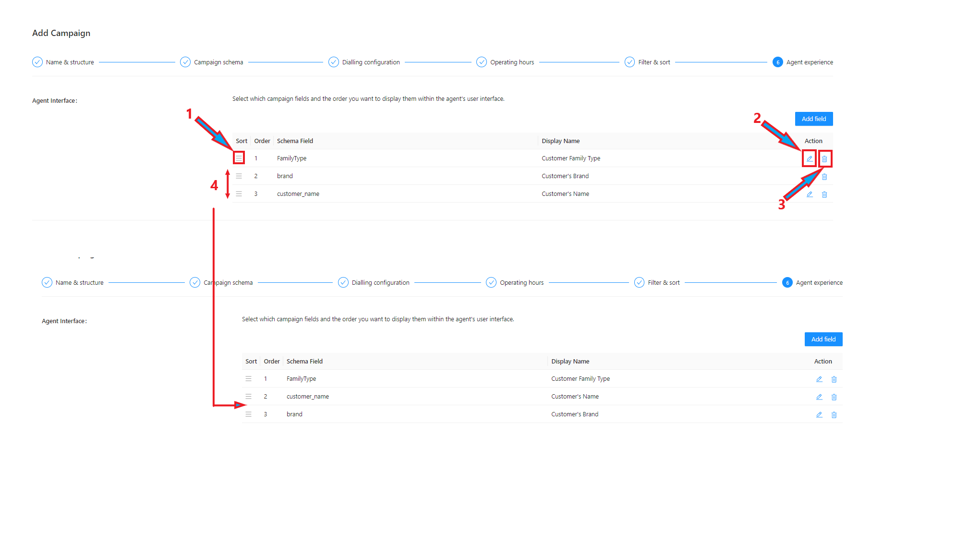This screenshot has height=533, width=980.
Task: Delete the brand row with order 3
Action: [834, 415]
